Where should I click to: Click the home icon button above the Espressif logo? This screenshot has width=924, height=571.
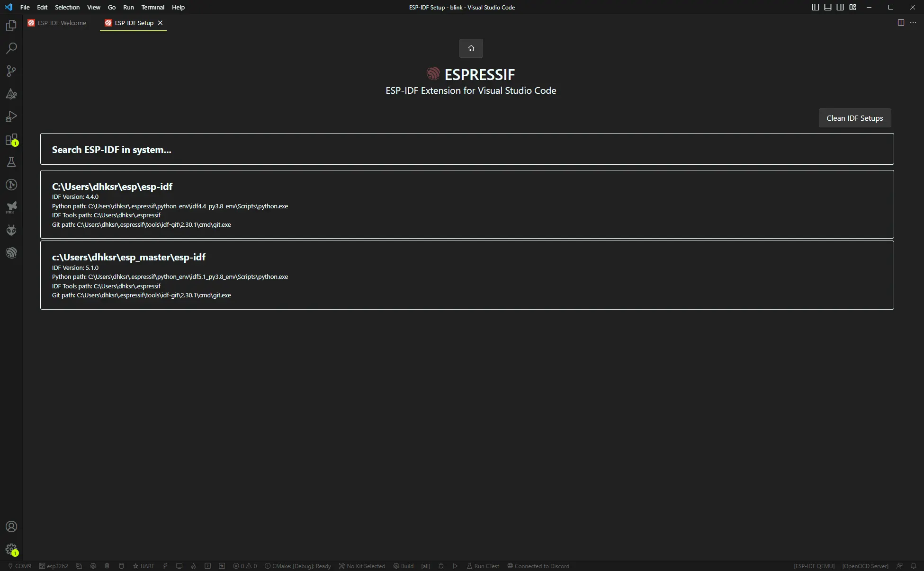point(471,48)
